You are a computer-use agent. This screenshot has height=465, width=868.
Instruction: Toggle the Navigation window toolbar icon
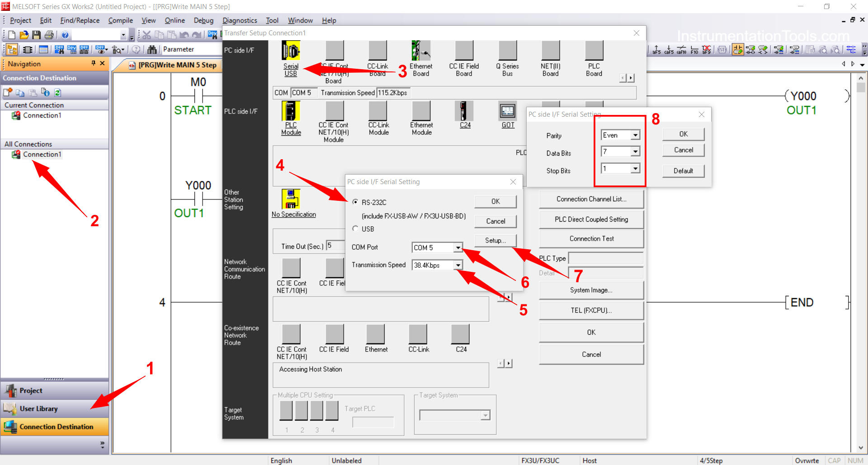pyautogui.click(x=12, y=49)
